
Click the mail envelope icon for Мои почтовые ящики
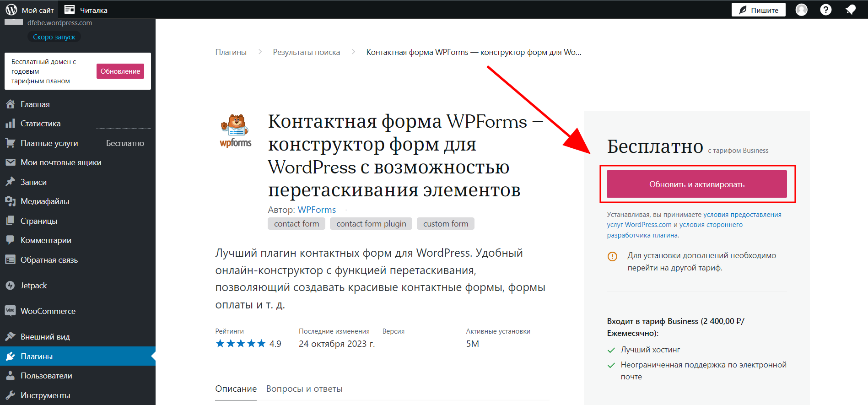tap(10, 162)
